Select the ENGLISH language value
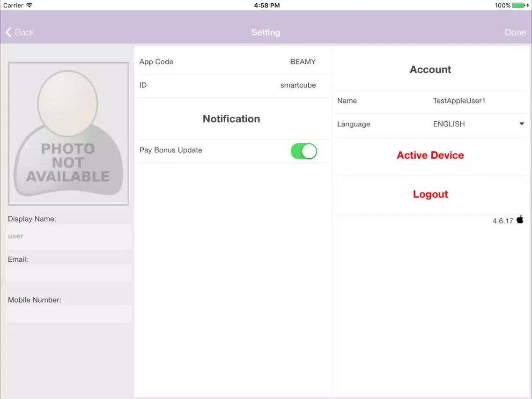Viewport: 532px width, 399px height. pos(449,124)
